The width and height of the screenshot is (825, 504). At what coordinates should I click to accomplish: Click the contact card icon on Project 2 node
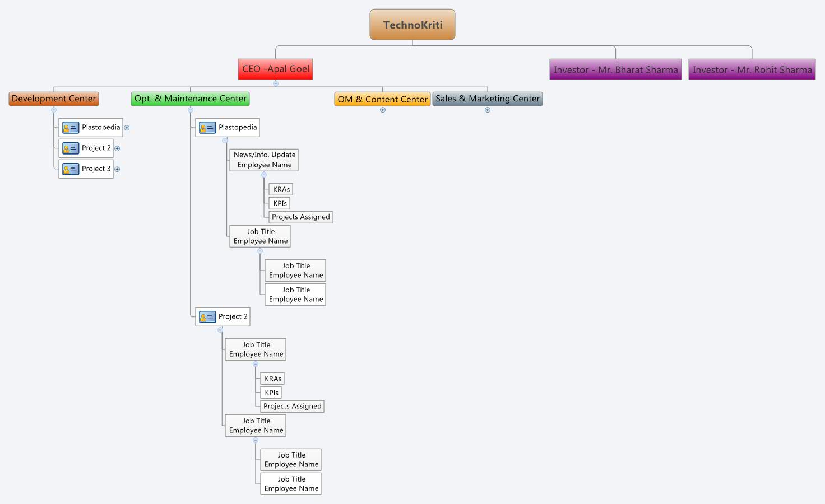point(70,148)
